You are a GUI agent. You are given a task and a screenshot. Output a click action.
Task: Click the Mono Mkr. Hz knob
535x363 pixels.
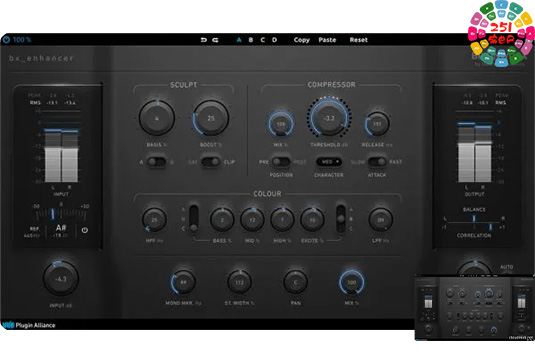pyautogui.click(x=183, y=282)
